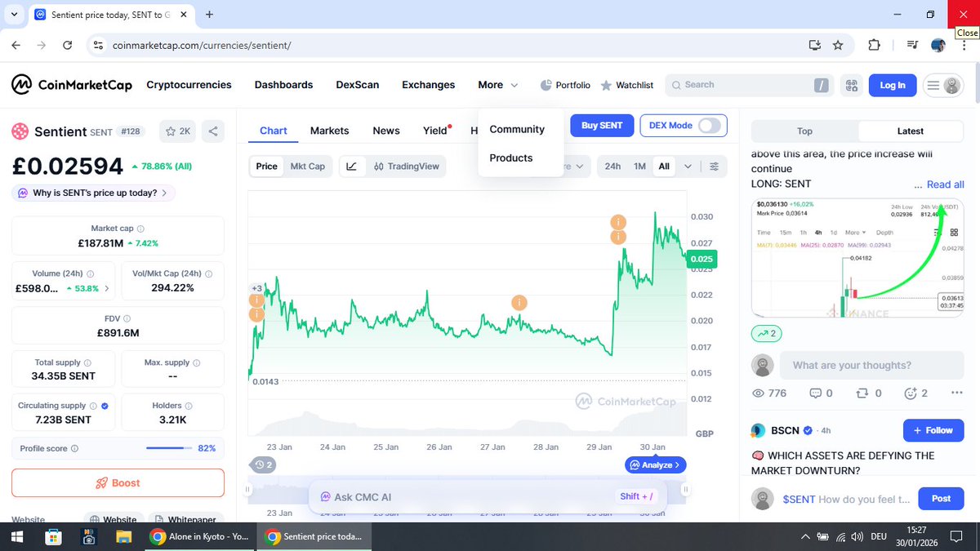The image size is (980, 551).
Task: Click the Analyze button on chart
Action: pyautogui.click(x=657, y=464)
